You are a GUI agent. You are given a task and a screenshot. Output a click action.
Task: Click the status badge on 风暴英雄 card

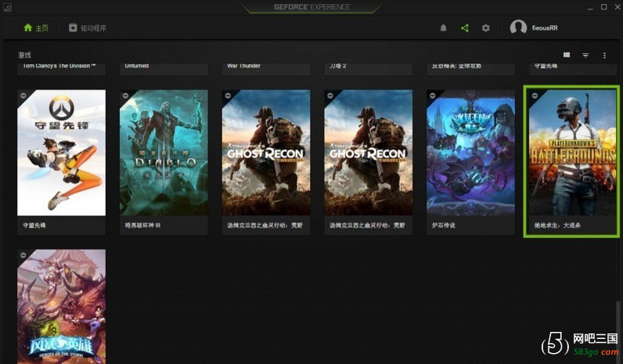[23, 255]
